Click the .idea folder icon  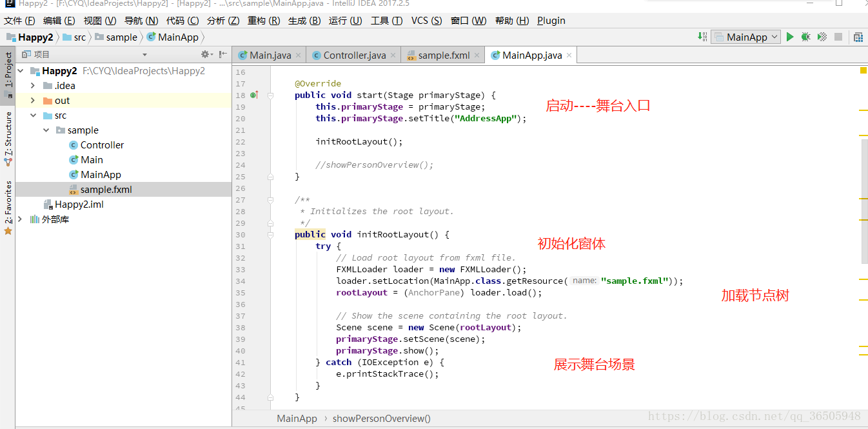[48, 86]
